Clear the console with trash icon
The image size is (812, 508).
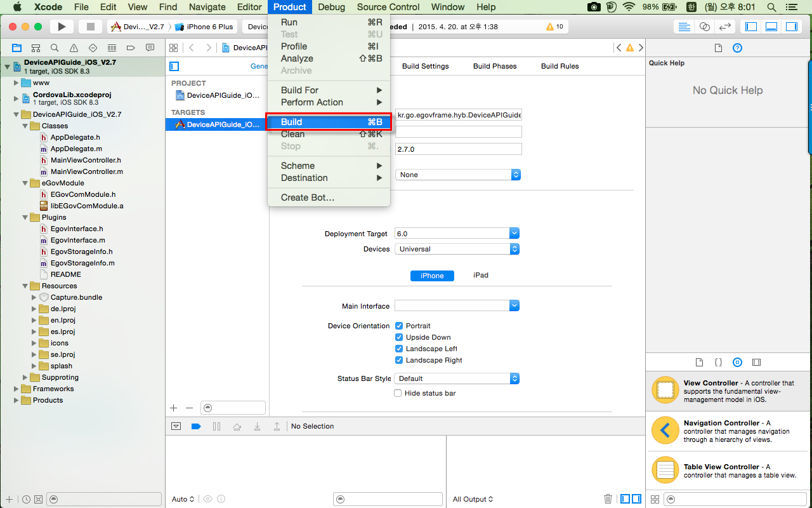[x=608, y=499]
